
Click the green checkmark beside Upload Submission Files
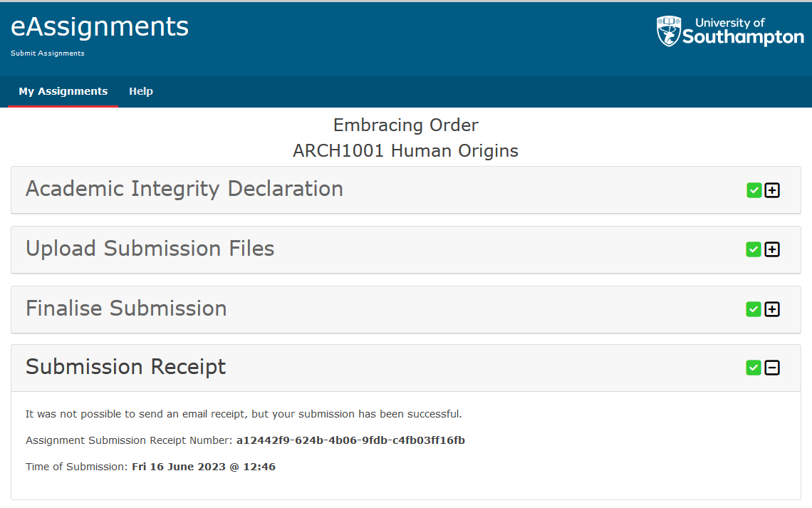click(x=754, y=249)
